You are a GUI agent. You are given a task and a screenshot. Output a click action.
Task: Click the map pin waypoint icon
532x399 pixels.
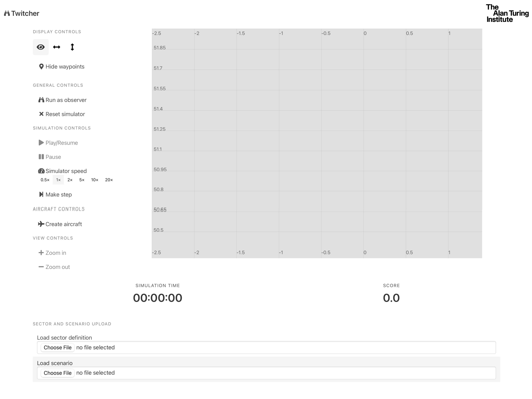[41, 66]
